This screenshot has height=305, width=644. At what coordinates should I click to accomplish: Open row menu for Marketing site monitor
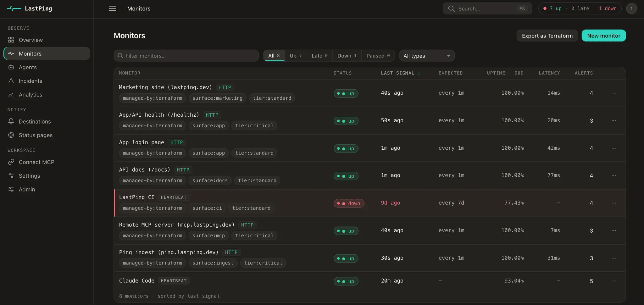coord(613,93)
